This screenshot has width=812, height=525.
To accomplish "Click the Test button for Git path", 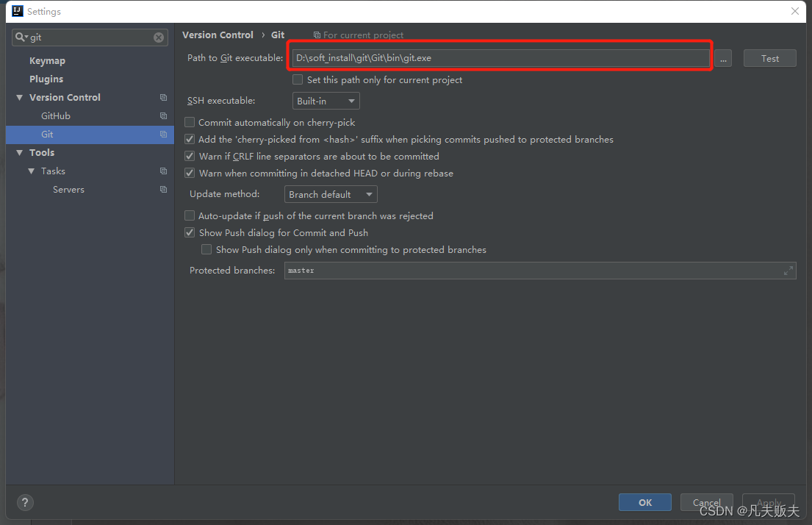I will coord(769,59).
